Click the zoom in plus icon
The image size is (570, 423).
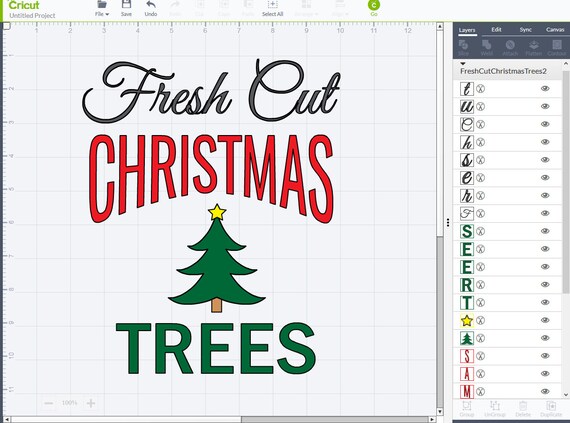tap(91, 403)
